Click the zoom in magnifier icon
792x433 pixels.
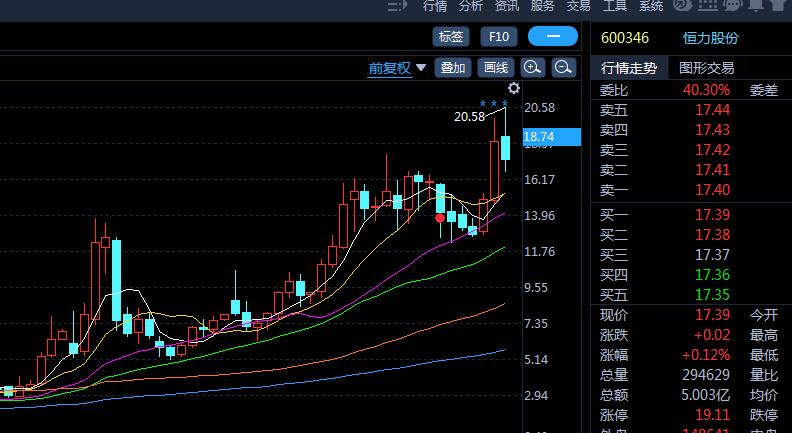532,68
